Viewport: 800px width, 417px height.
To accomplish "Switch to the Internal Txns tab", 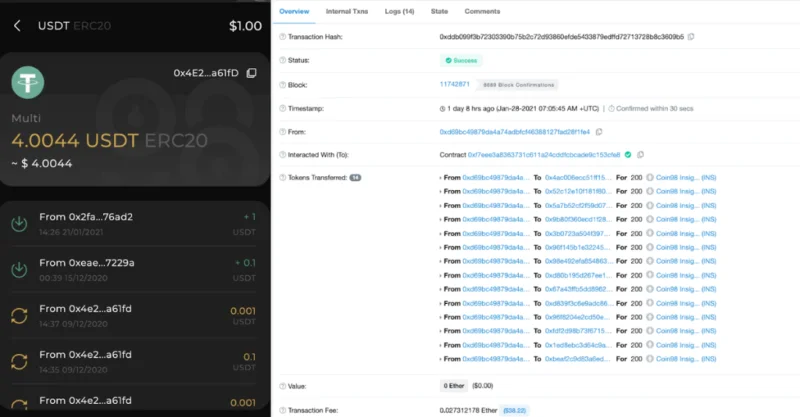I will click(x=347, y=11).
